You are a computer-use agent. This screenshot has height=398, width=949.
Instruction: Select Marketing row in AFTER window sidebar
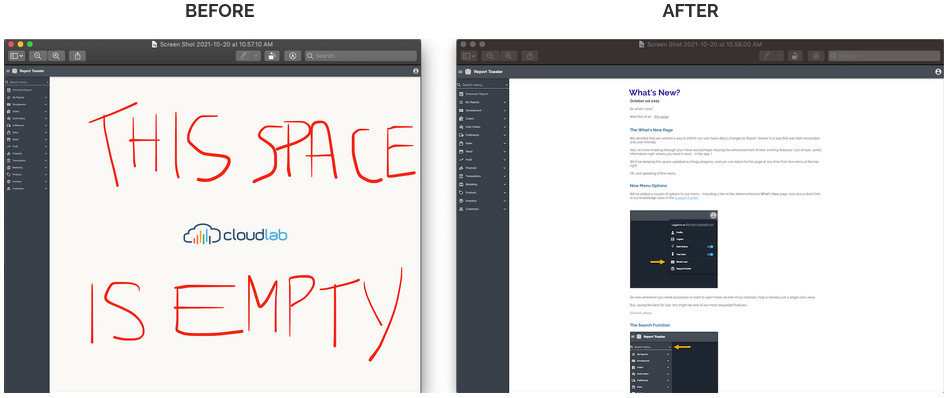[482, 184]
